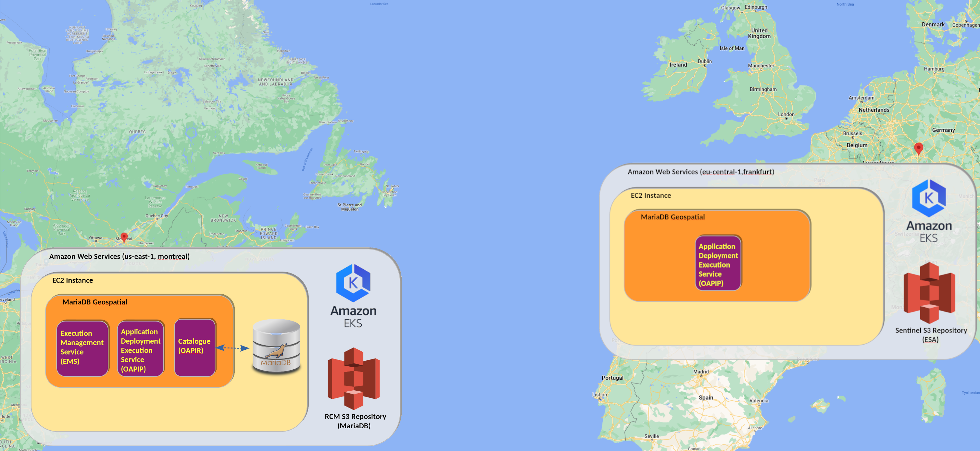Click the Sentinel S3 Repository red bucket icon
Image resolution: width=980 pixels, height=451 pixels.
pos(929,293)
